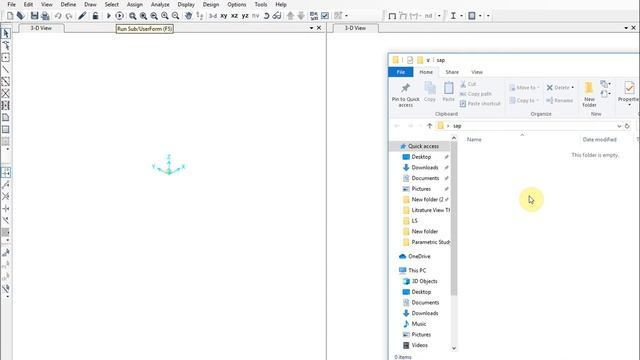This screenshot has height=360, width=640.
Task: Go up one folder with the up arrow
Action: [429, 126]
